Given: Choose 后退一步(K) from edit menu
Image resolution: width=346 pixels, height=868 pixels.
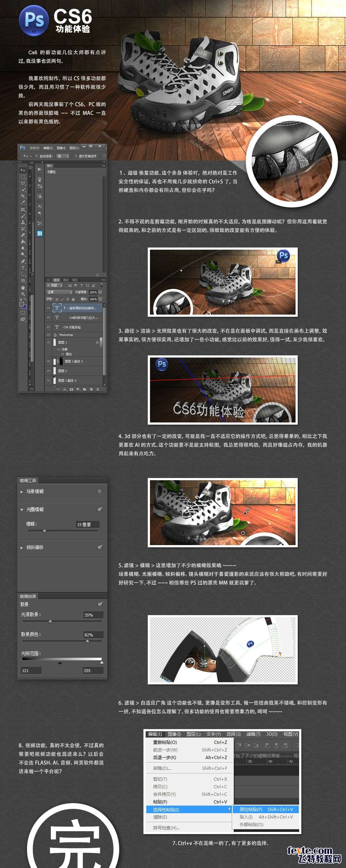Looking at the screenshot, I should pos(190,758).
